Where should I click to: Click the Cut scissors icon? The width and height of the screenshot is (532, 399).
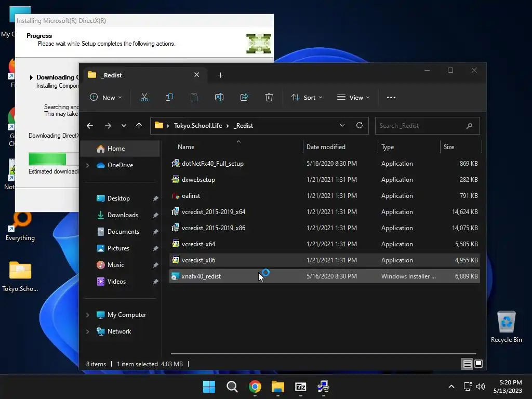[x=144, y=97]
